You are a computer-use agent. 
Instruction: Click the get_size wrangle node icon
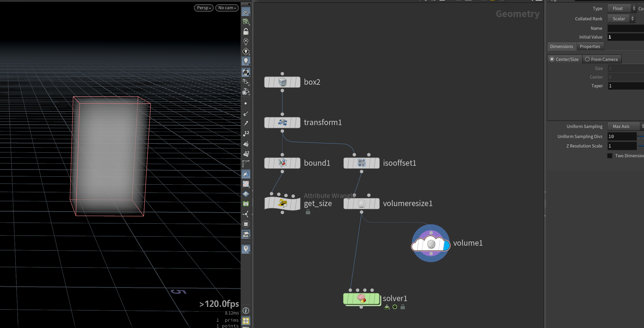pos(282,203)
